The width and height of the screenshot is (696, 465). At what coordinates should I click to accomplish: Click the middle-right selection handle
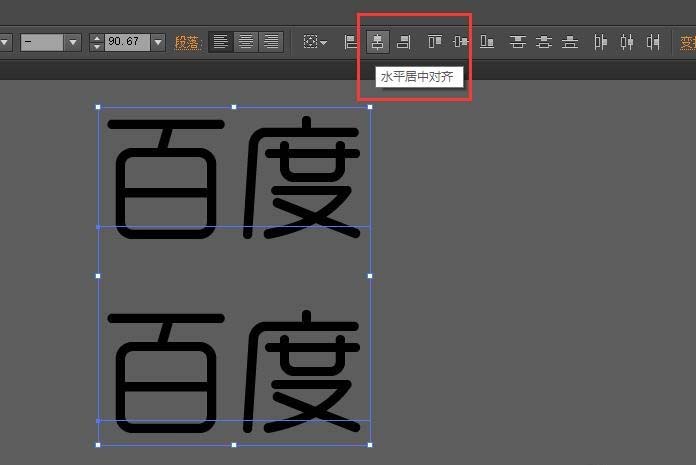click(370, 276)
